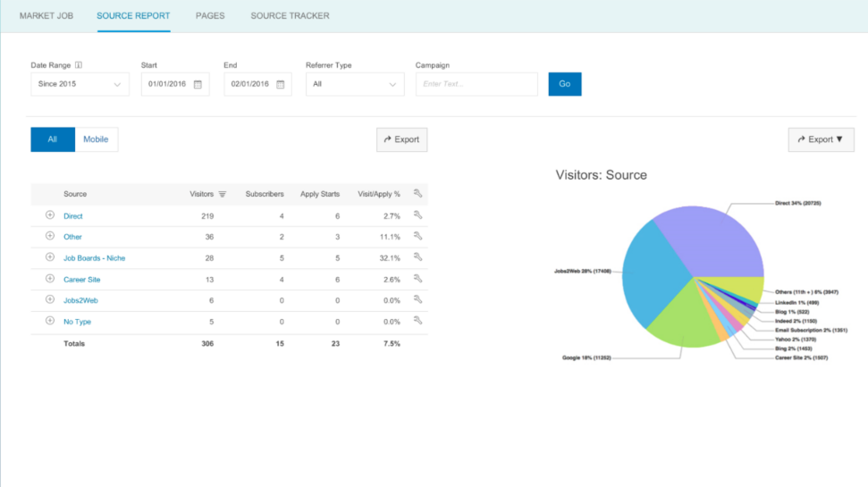
Task: Open the End date calendar icon
Action: click(280, 84)
